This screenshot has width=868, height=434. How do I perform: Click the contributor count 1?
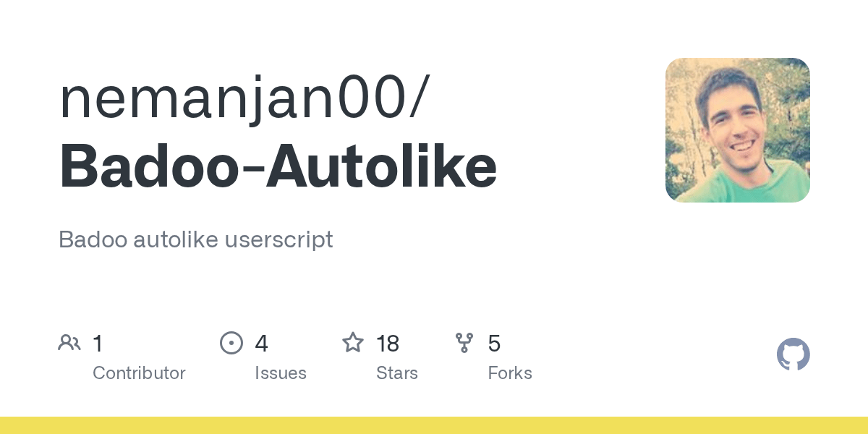coord(98,343)
